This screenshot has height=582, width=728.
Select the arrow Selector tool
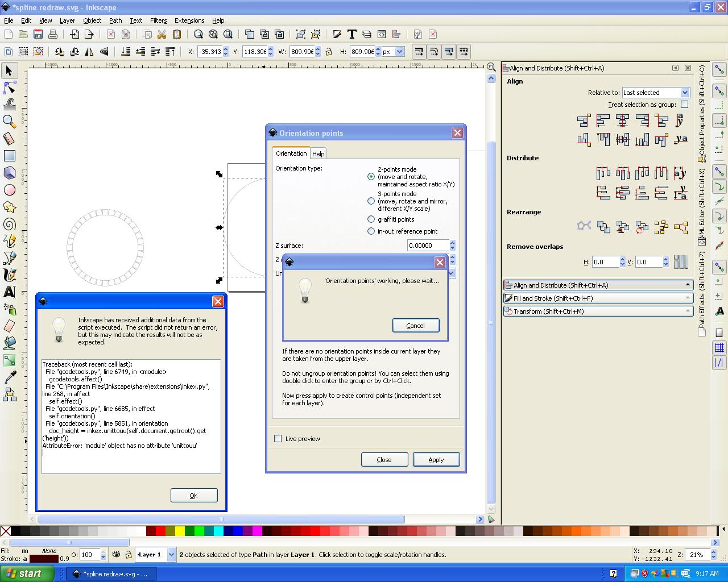pyautogui.click(x=9, y=70)
